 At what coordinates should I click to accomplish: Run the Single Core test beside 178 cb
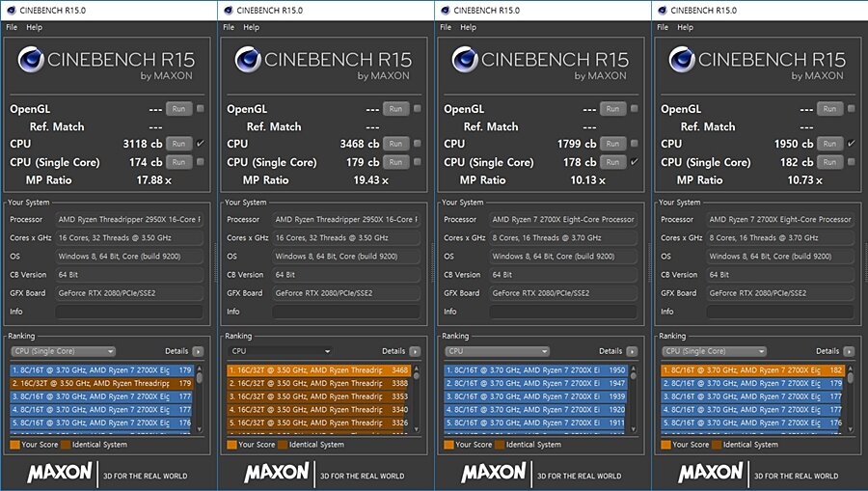click(x=612, y=162)
